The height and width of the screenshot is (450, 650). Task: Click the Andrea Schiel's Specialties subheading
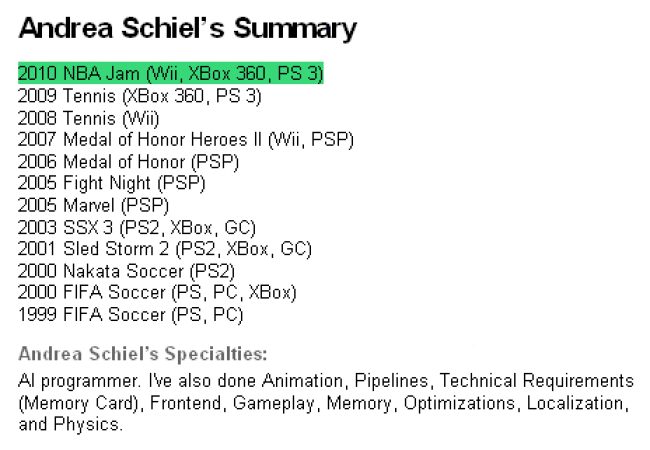coord(143,353)
